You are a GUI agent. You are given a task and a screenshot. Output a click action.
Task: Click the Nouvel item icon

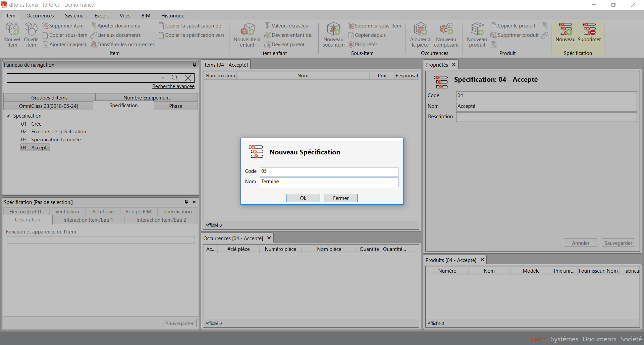pyautogui.click(x=12, y=29)
